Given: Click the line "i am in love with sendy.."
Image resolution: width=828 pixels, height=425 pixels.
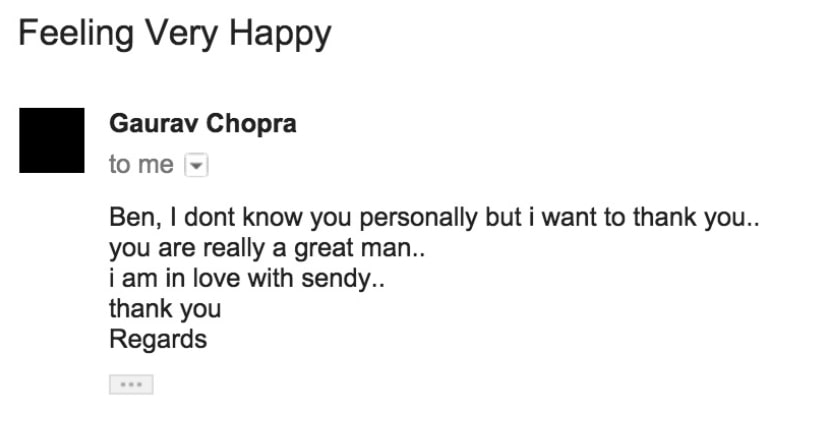Looking at the screenshot, I should click(247, 278).
